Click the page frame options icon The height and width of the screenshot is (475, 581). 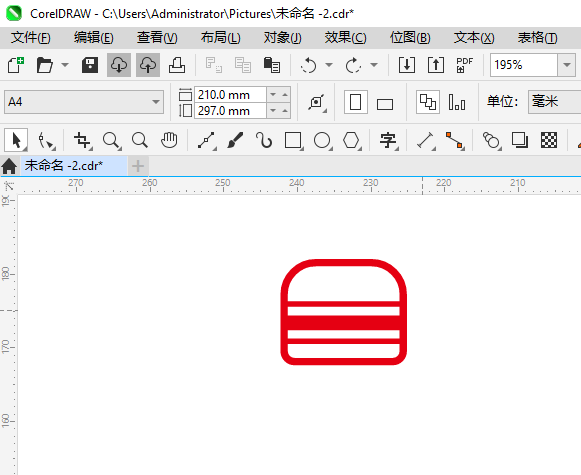click(317, 102)
